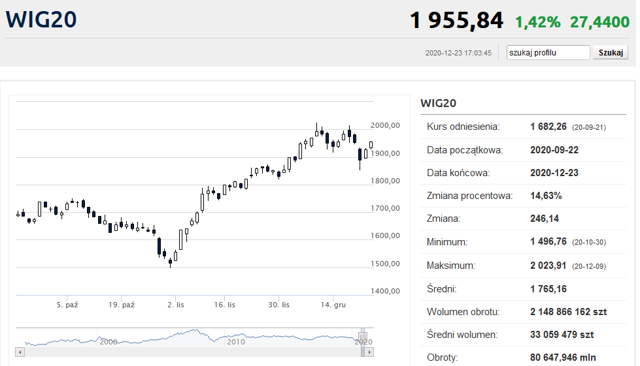640x366 pixels.
Task: Click the timestamp 2020-12-23 17:03:45
Action: tap(458, 53)
